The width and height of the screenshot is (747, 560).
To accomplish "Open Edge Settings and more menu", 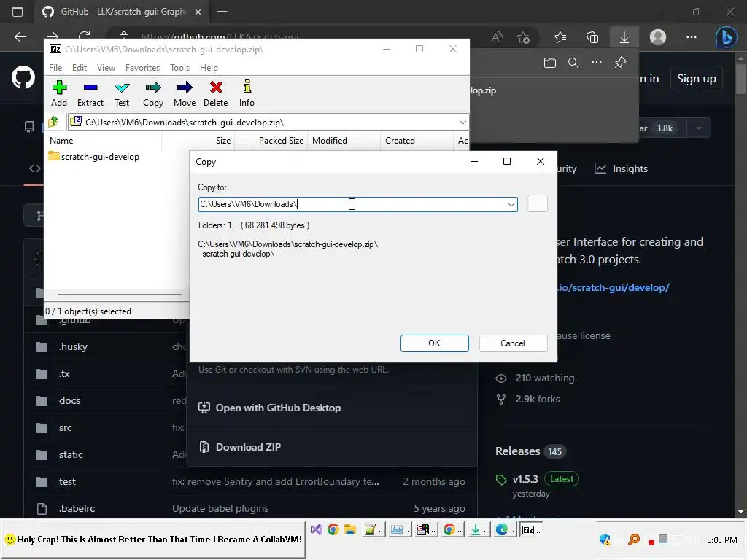I will coord(692,37).
